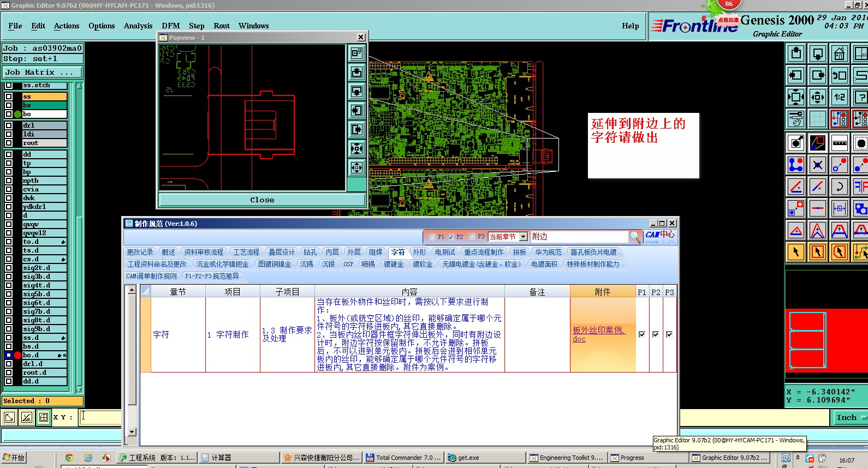This screenshot has width=868, height=468.
Task: Click the 附边 search input field
Action: tap(579, 237)
